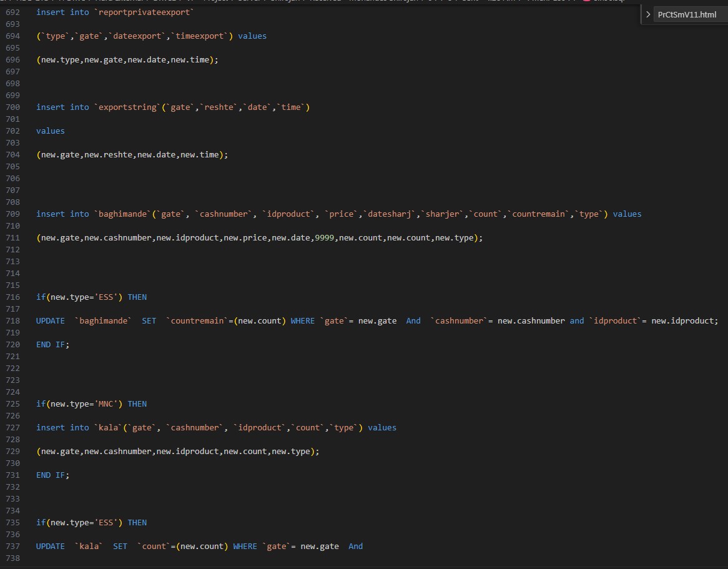
Task: Click the UPDATE keyword on line 737
Action: coord(51,547)
